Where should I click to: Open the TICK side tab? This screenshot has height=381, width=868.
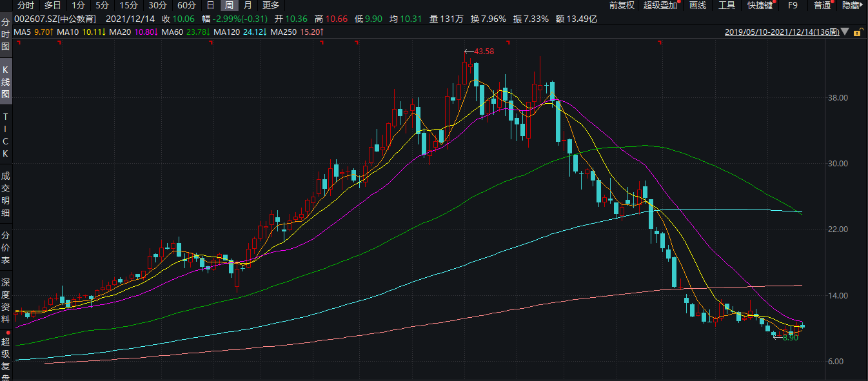point(6,135)
